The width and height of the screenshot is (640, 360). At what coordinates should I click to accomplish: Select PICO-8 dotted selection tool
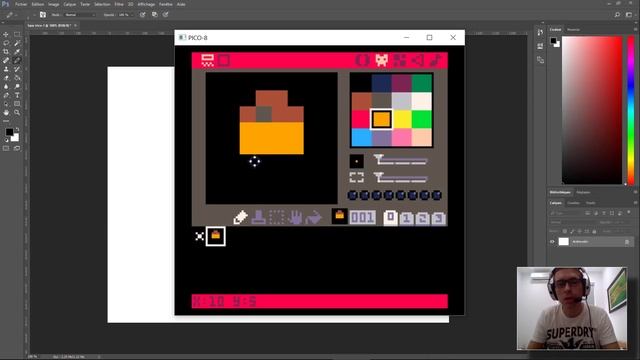[x=277, y=217]
